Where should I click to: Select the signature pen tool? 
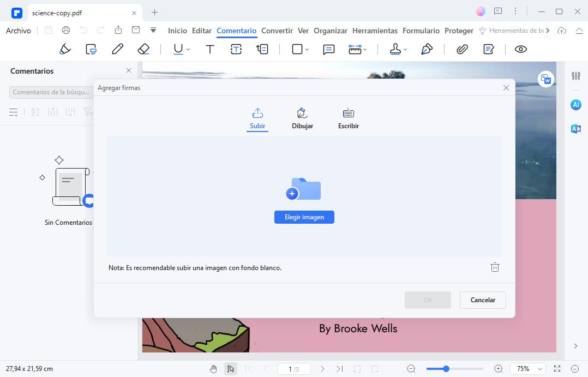coord(427,49)
